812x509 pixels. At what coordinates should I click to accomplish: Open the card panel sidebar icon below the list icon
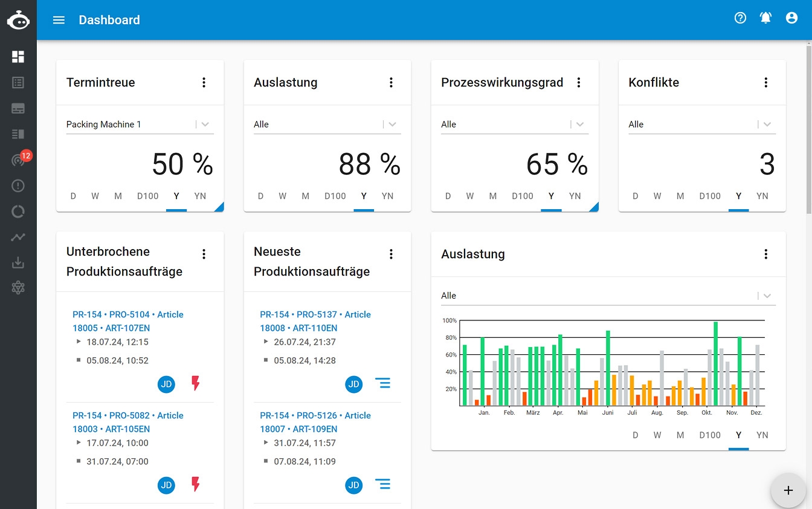18,109
